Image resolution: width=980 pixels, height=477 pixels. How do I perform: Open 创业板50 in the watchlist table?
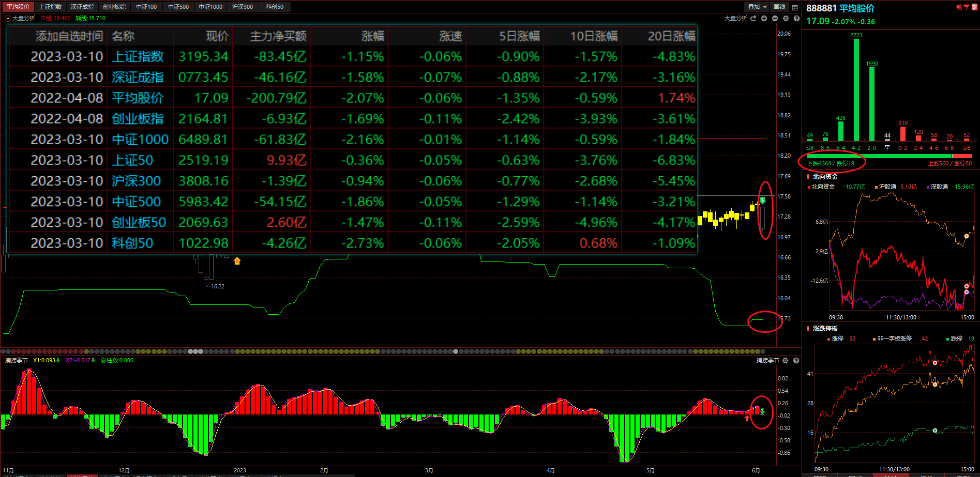[x=139, y=222]
